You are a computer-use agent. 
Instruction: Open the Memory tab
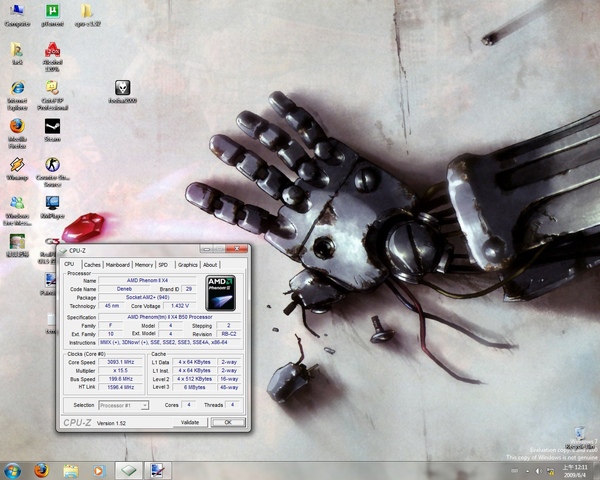coord(144,264)
